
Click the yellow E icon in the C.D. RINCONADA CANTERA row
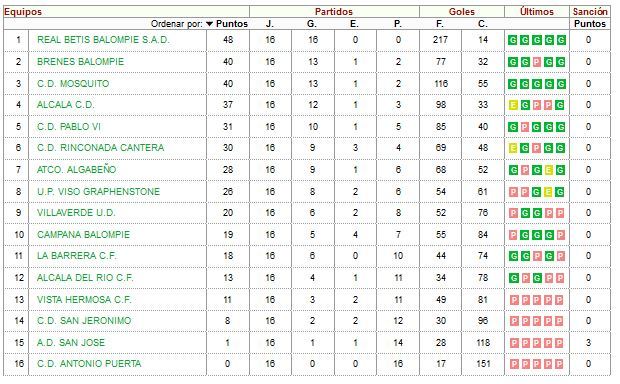tap(513, 148)
